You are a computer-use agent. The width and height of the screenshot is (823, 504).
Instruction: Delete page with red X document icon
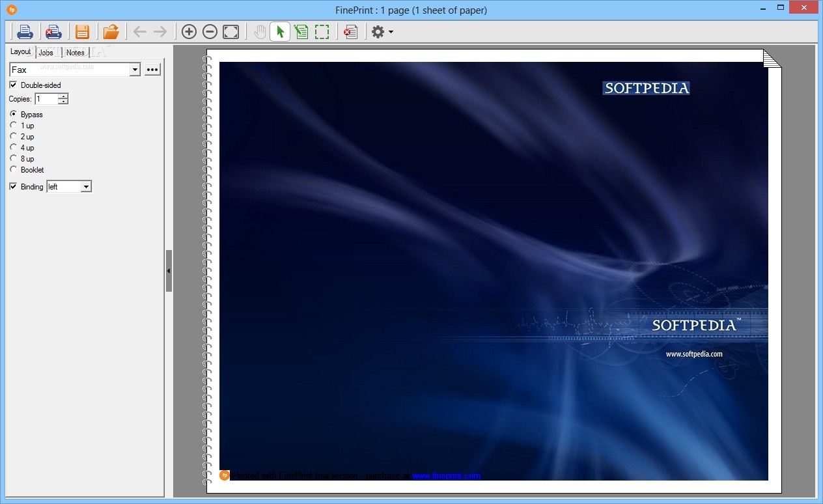pyautogui.click(x=351, y=31)
